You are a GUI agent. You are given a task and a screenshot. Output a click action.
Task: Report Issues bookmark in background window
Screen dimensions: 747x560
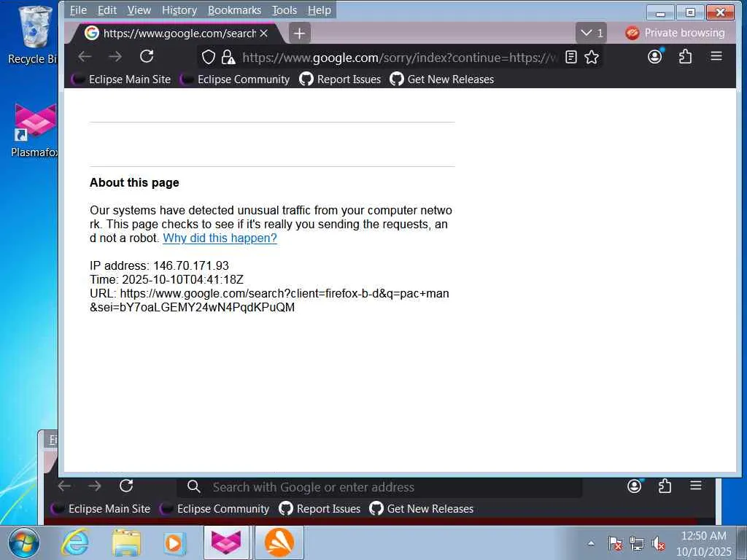[x=320, y=509]
